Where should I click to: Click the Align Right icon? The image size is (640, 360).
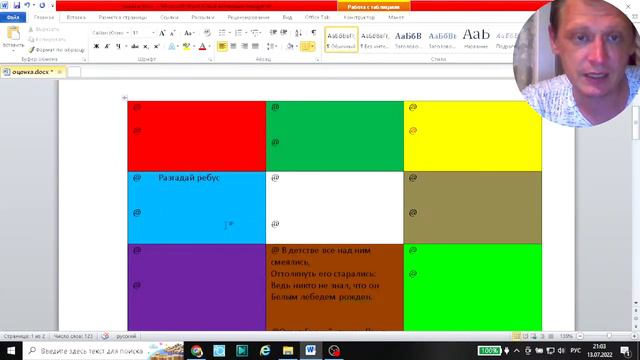(x=244, y=47)
